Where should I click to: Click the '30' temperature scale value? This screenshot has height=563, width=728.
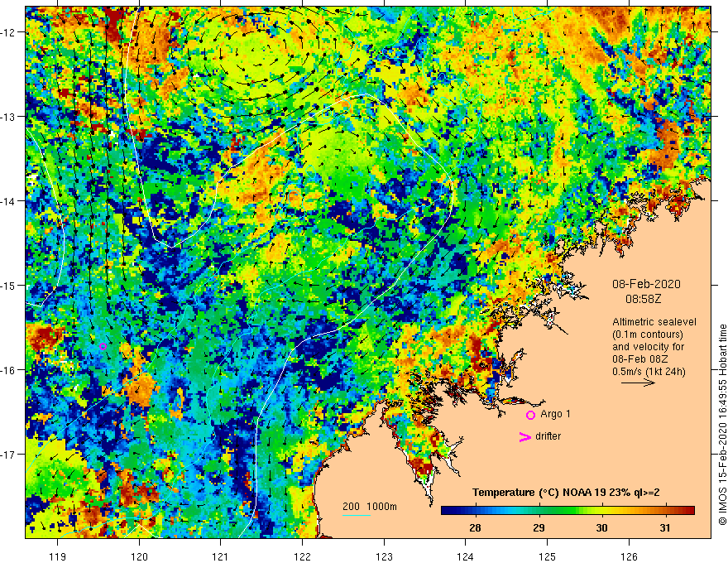click(x=601, y=528)
